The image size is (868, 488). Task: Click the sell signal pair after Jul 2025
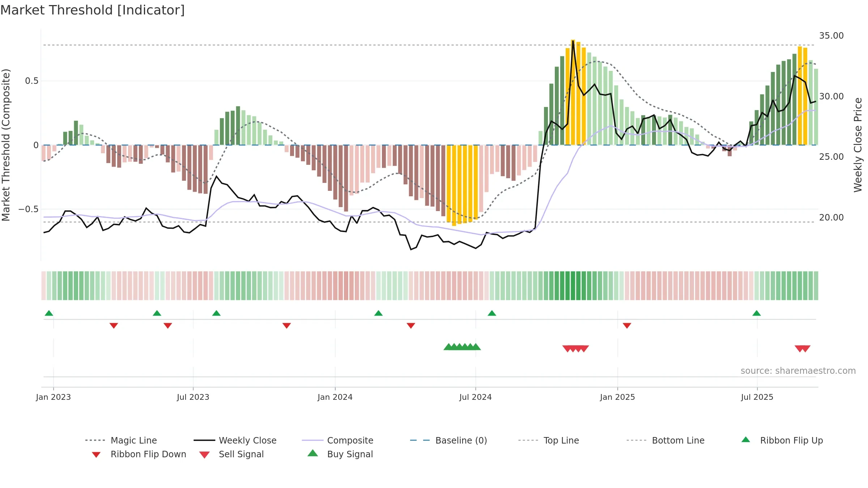tap(803, 349)
